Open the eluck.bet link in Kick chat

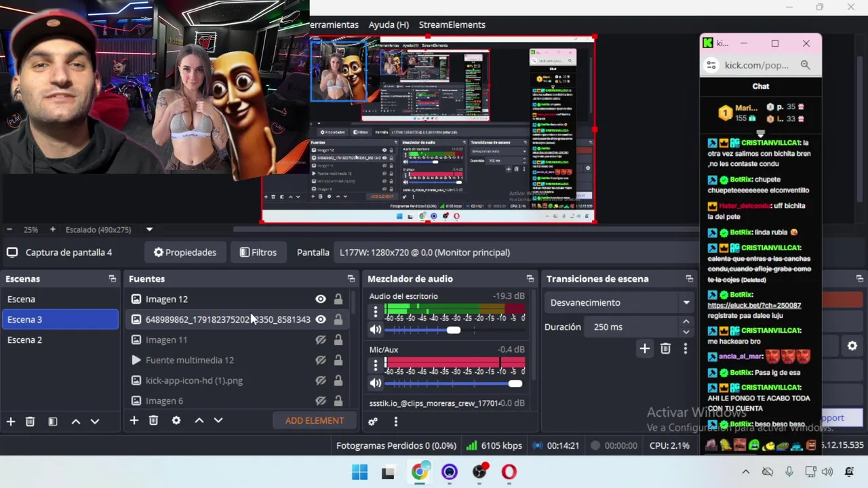pos(754,305)
